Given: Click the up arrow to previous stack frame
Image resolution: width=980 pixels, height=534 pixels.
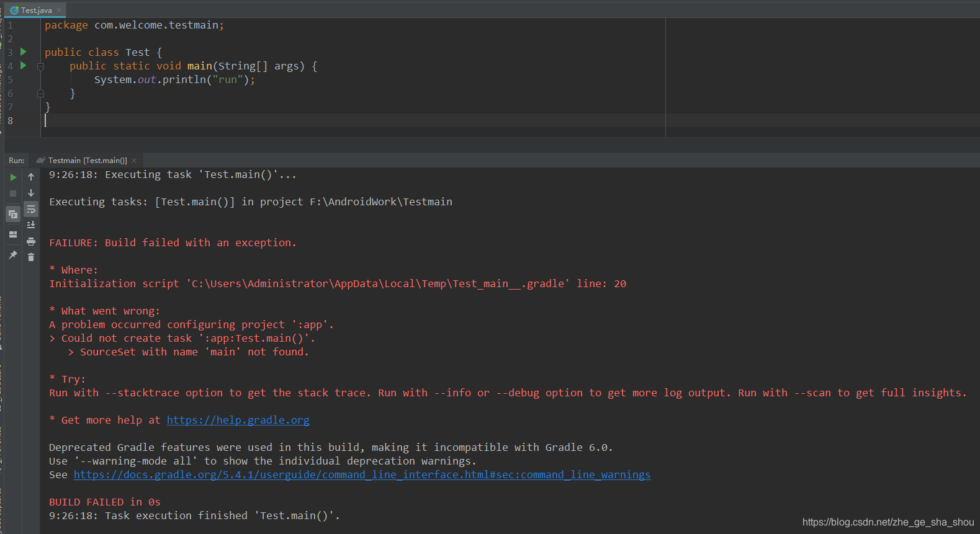Looking at the screenshot, I should pos(31,177).
